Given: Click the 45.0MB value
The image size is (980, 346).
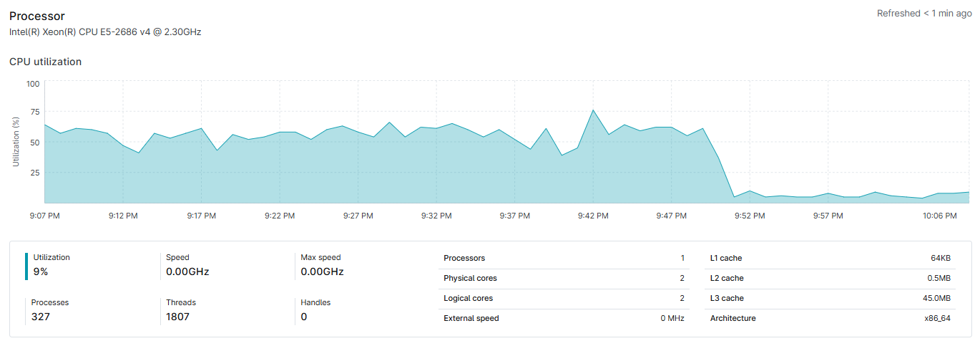Looking at the screenshot, I should [x=937, y=298].
